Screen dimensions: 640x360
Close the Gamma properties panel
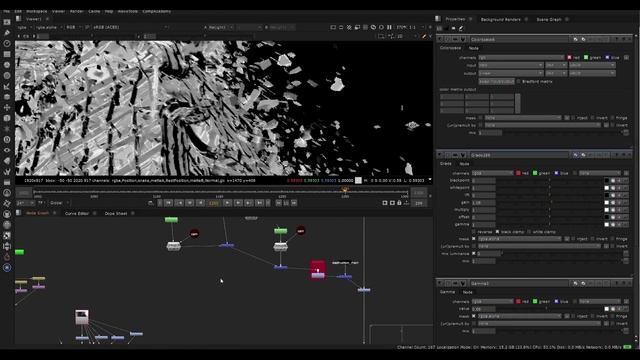click(x=629, y=283)
